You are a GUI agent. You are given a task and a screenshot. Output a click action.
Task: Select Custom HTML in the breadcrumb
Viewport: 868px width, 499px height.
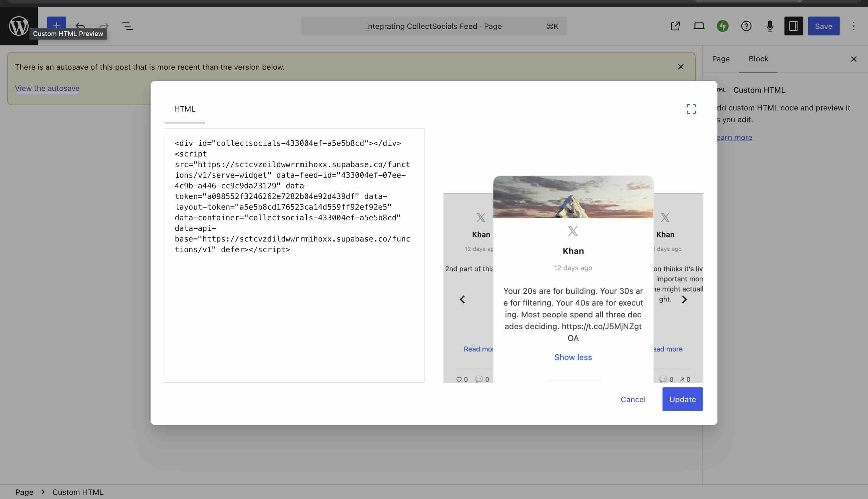[x=77, y=492]
